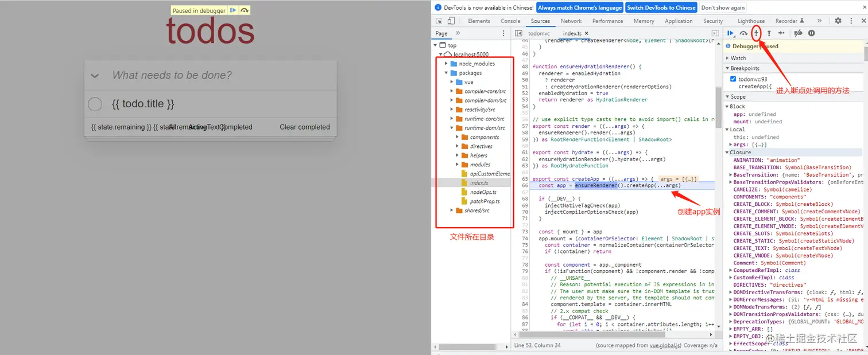Toggle pause on exceptions icon

click(x=811, y=33)
